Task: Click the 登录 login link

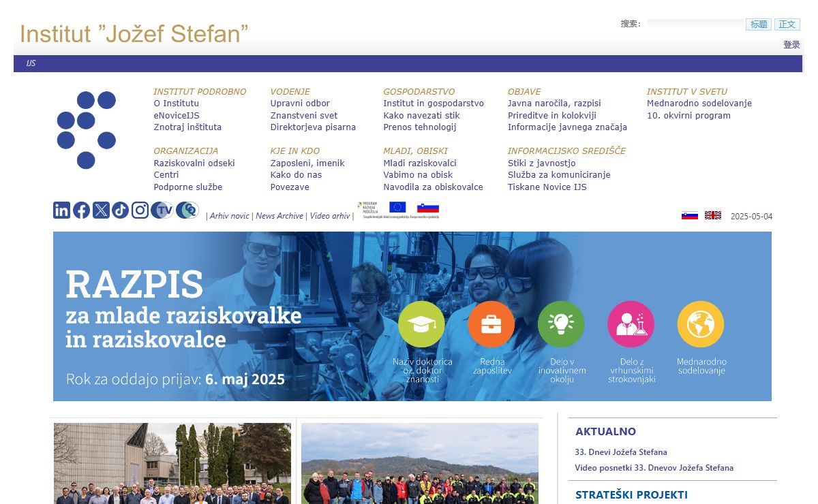Action: click(791, 45)
